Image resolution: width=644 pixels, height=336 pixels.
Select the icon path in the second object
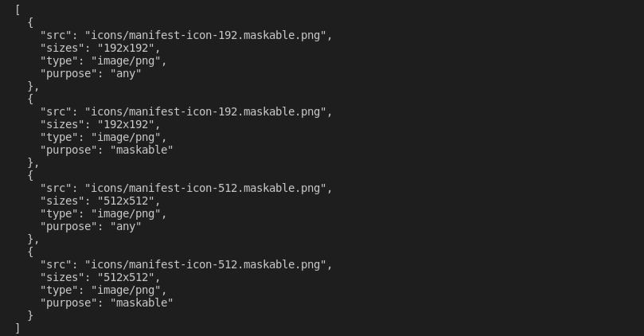(208, 111)
